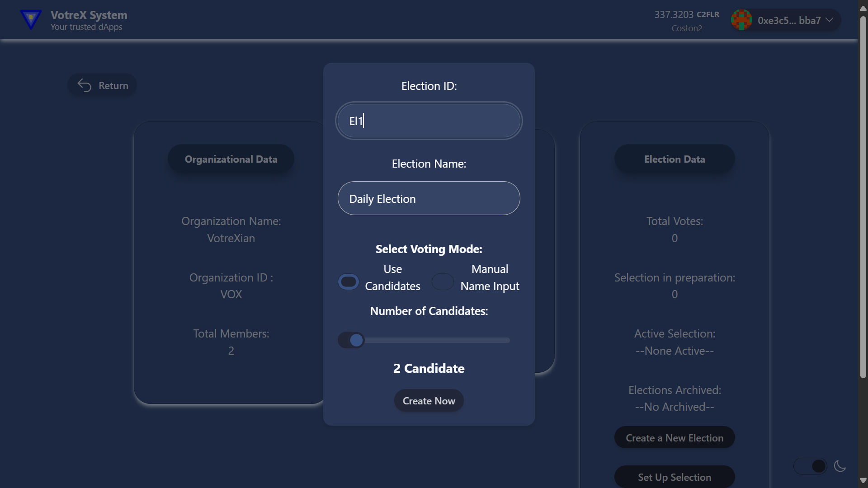Switch the dark/light theme toggle
Image resolution: width=868 pixels, height=488 pixels.
click(810, 466)
